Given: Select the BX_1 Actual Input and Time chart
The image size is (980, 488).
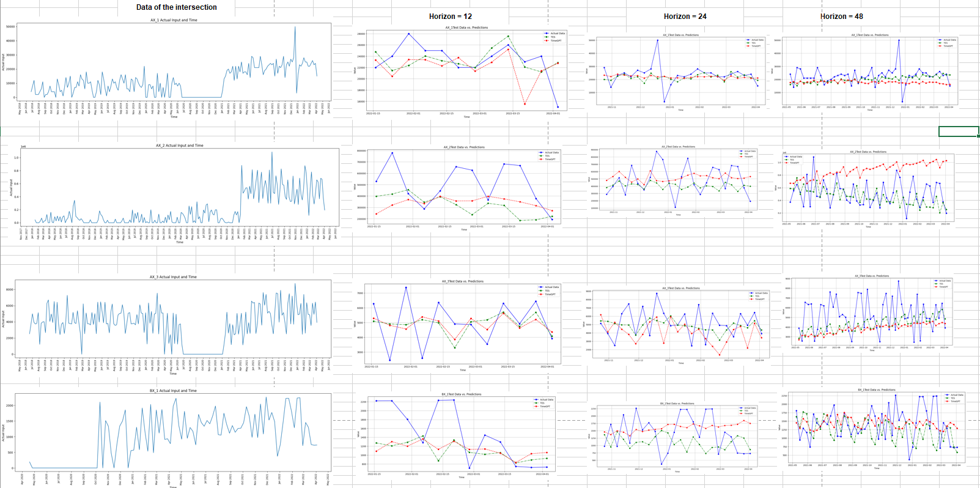Looking at the screenshot, I should point(167,437).
